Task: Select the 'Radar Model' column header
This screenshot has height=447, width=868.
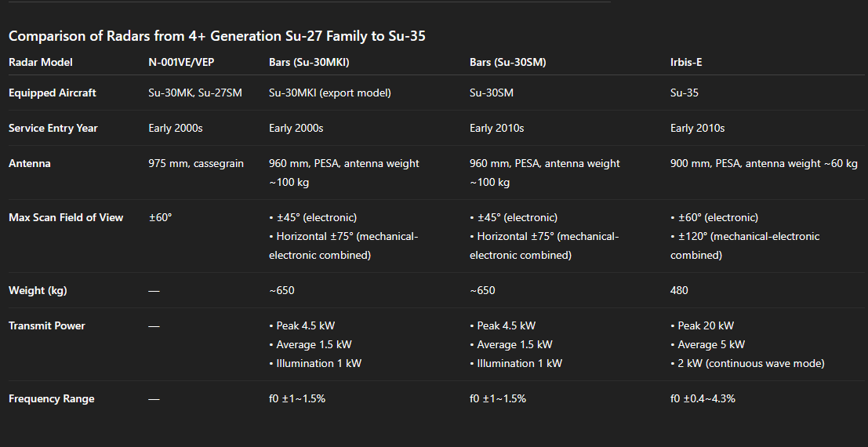Action: pyautogui.click(x=40, y=62)
